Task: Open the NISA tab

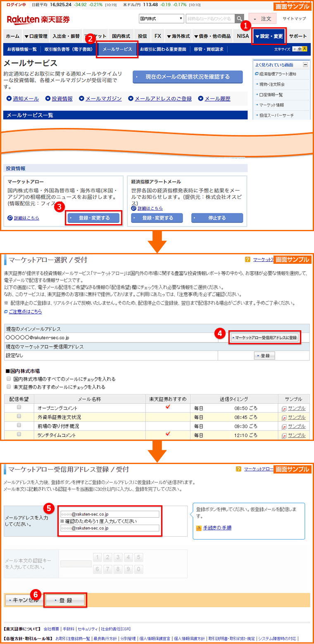Action: [x=243, y=36]
